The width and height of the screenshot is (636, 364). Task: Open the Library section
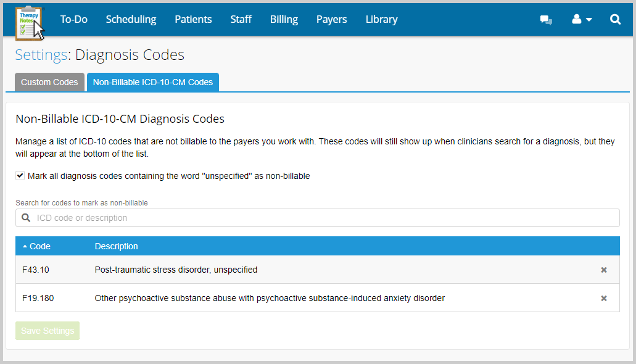(x=381, y=20)
